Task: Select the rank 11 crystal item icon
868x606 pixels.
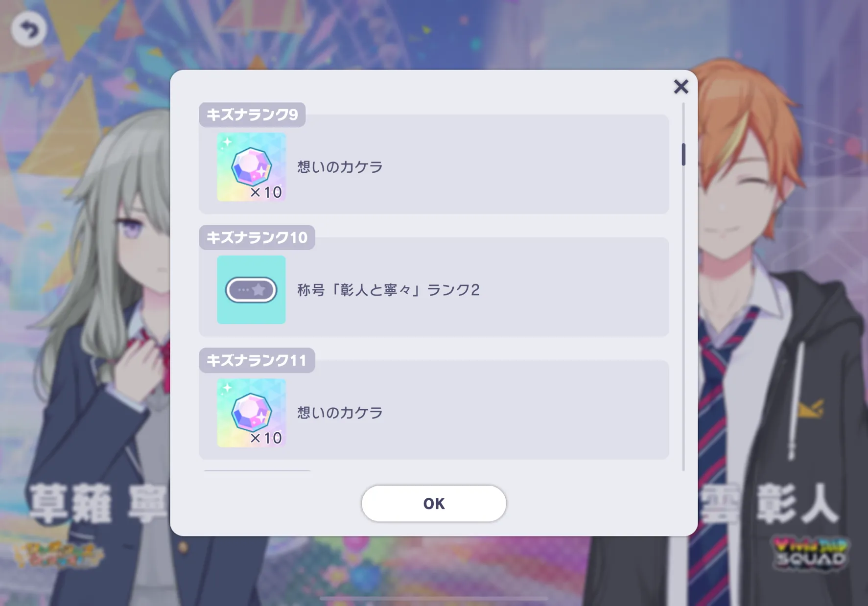Action: coord(251,413)
